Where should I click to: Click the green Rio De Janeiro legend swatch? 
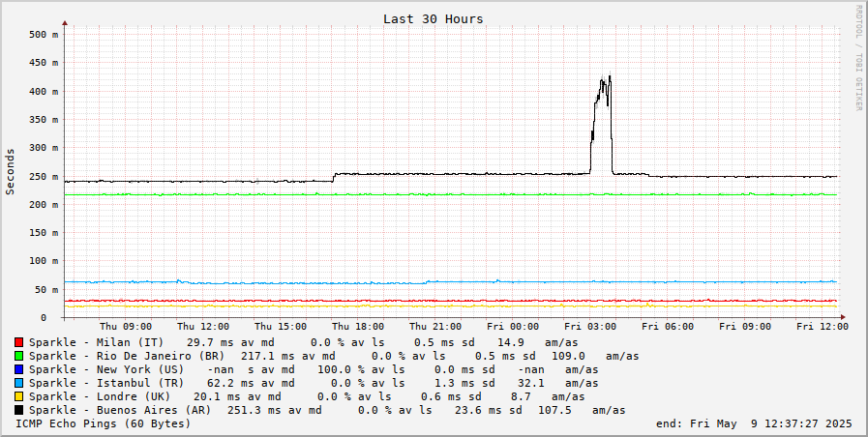click(x=18, y=356)
